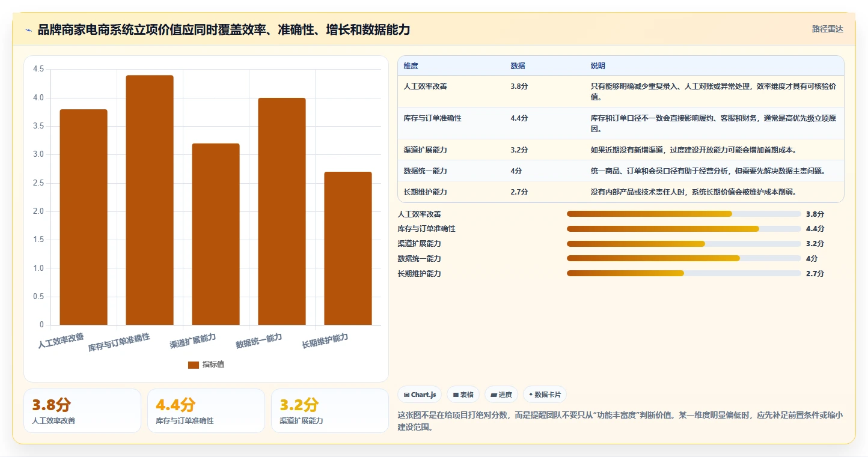Viewport: 868px width, 457px height.
Task: Click the 库存与订单准确性 progress bar
Action: [684, 229]
